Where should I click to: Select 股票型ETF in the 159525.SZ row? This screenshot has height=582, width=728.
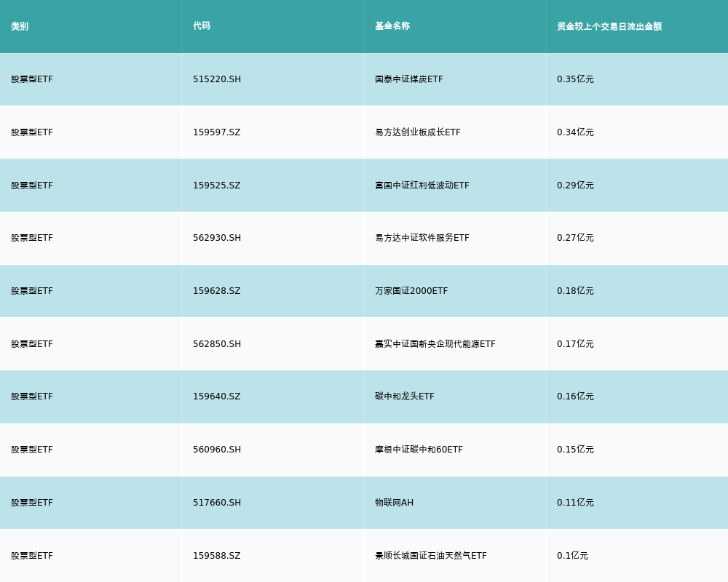point(32,186)
